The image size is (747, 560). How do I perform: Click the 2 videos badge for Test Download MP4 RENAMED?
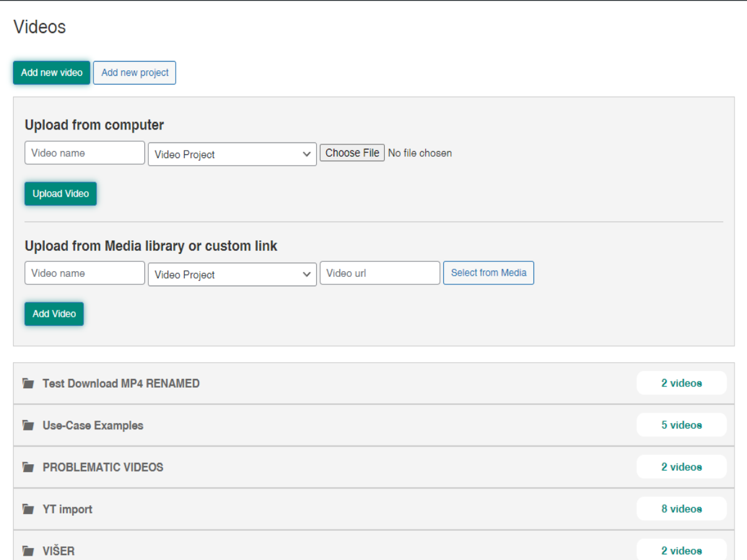point(682,383)
